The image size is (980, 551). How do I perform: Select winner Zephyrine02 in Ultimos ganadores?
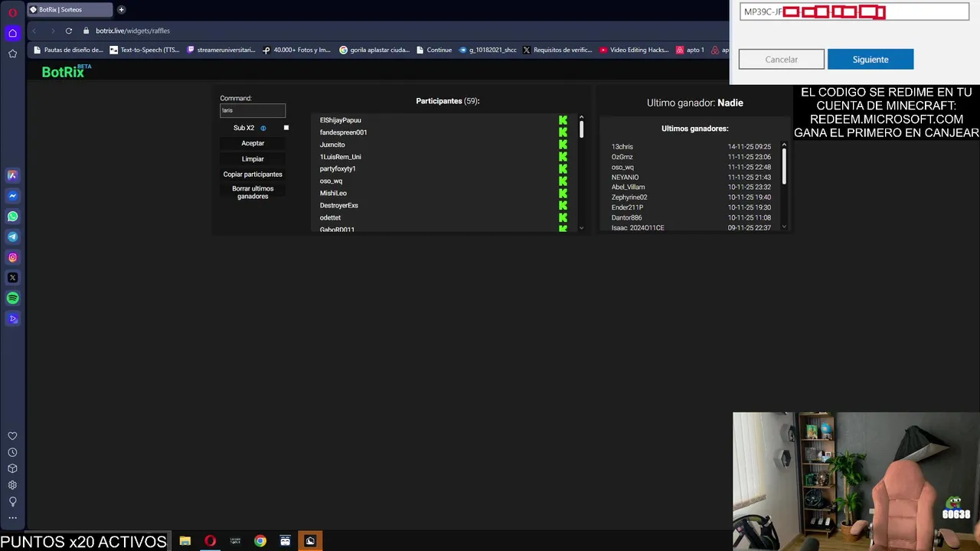point(629,197)
